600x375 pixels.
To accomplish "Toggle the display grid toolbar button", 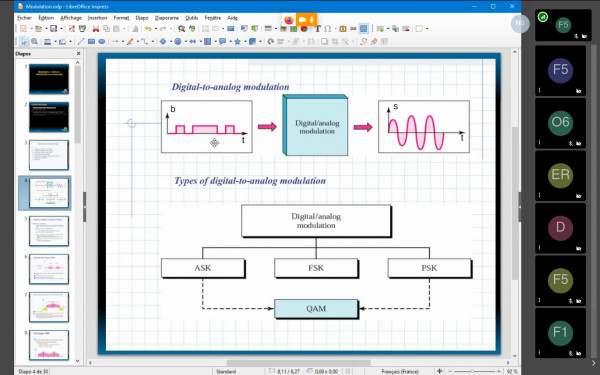I will click(364, 29).
